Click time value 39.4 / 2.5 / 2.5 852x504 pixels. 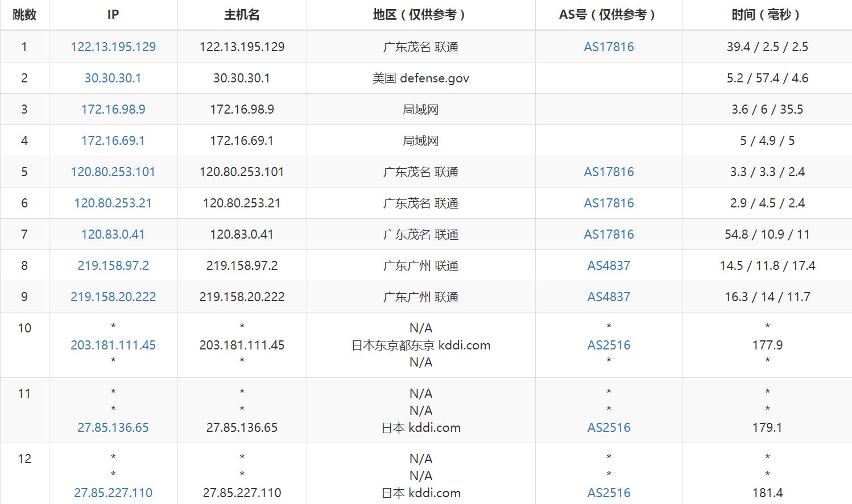pos(767,47)
